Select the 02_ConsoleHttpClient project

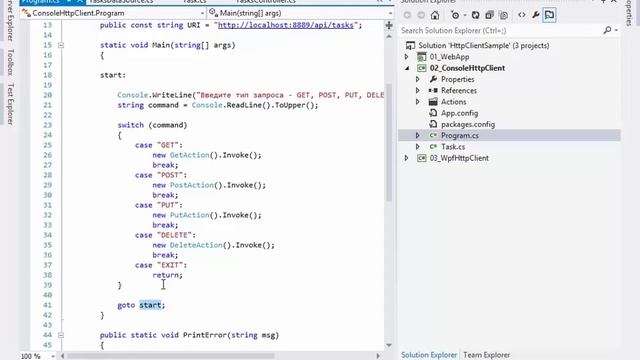(467, 68)
